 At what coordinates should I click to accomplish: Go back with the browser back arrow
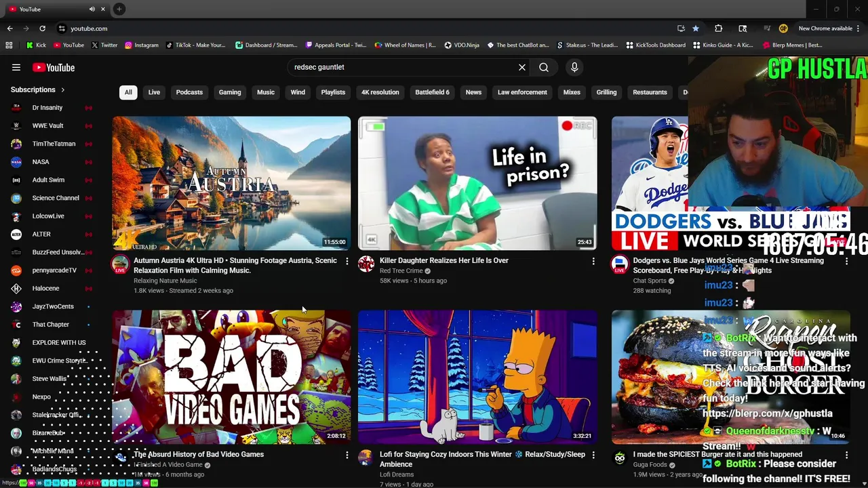pyautogui.click(x=9, y=28)
